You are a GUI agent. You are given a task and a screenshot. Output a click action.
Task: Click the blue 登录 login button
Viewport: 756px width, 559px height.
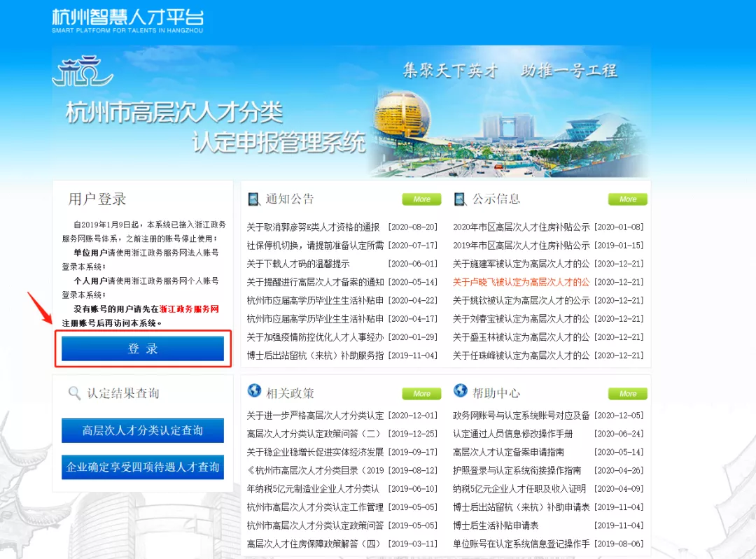(x=143, y=348)
